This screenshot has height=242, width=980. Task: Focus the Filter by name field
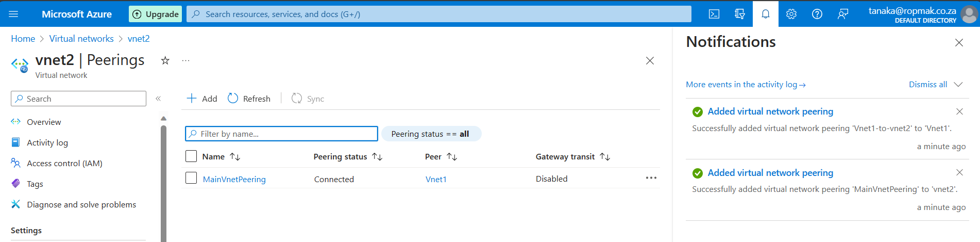click(x=281, y=134)
